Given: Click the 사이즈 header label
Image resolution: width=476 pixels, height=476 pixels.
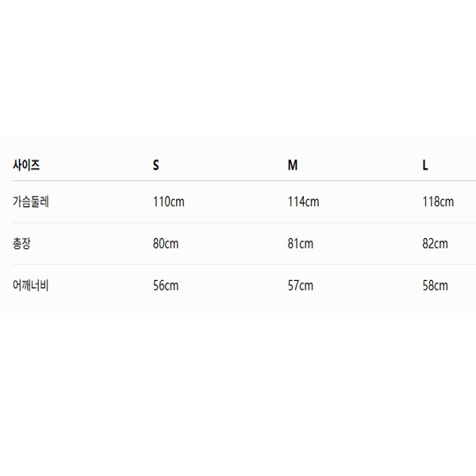Looking at the screenshot, I should (x=26, y=165).
